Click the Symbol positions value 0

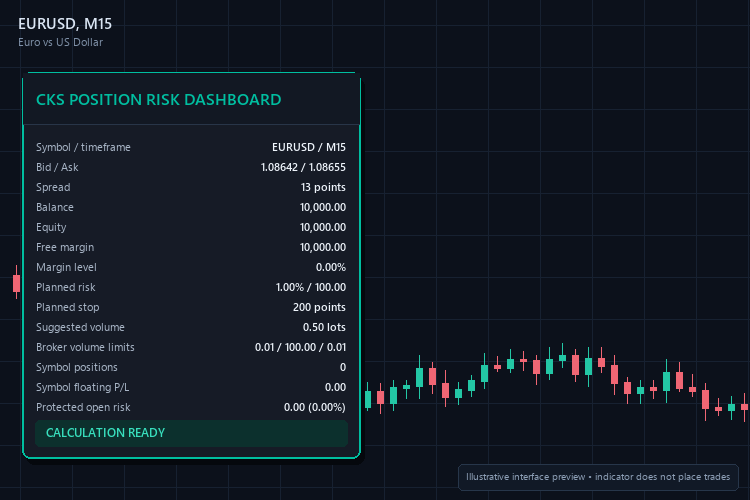click(x=343, y=367)
